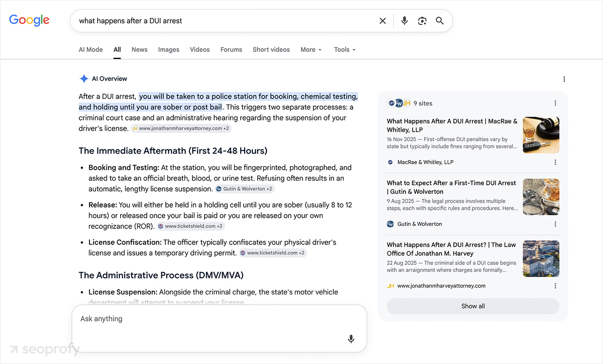
Task: Click the MacRae & Whitley, LLP source name
Action: pyautogui.click(x=425, y=162)
